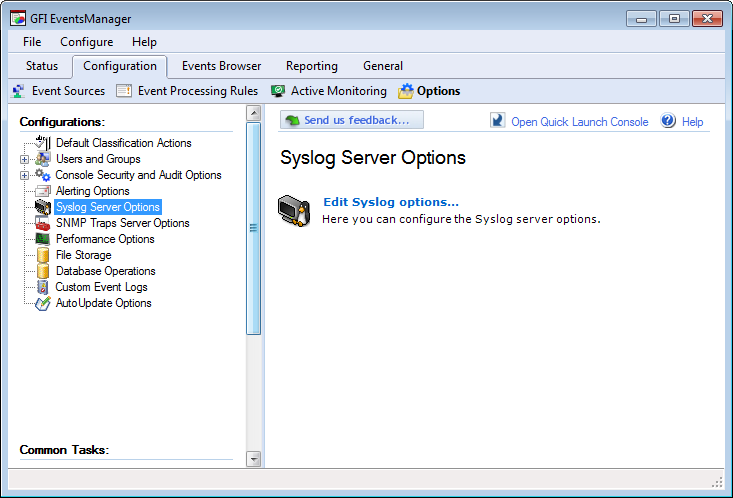Select Custom Event Logs tree item
733x498 pixels.
[x=101, y=287]
